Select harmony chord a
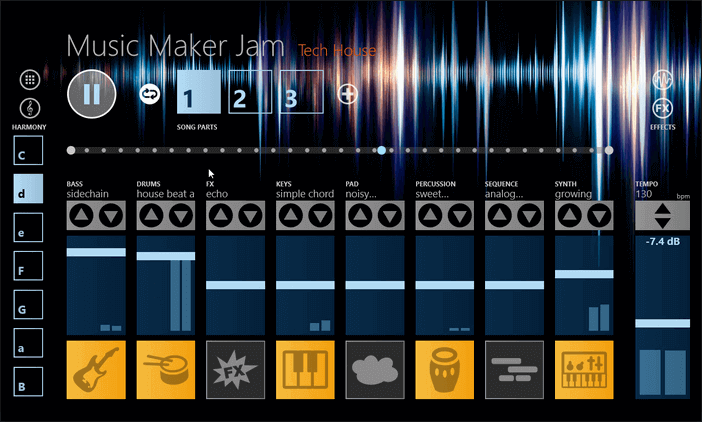Image resolution: width=702 pixels, height=422 pixels. point(28,343)
